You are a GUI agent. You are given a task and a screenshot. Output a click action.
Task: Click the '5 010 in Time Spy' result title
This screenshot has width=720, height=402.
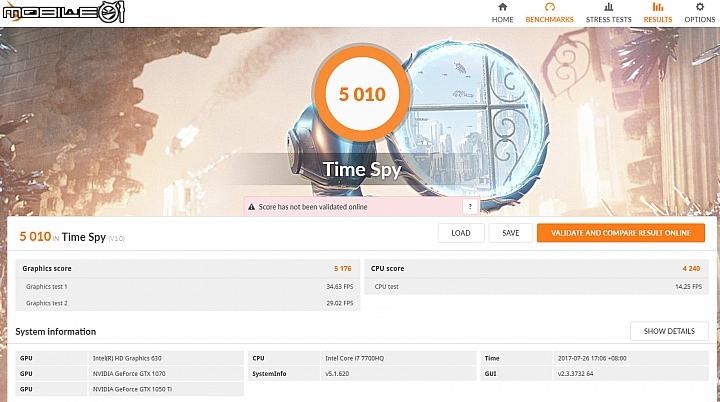72,237
